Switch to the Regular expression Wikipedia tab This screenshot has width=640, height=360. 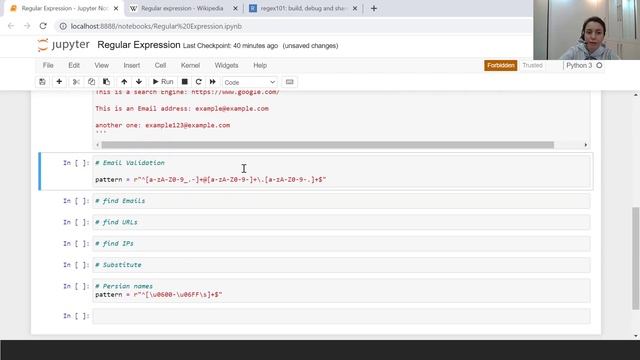coord(182,8)
